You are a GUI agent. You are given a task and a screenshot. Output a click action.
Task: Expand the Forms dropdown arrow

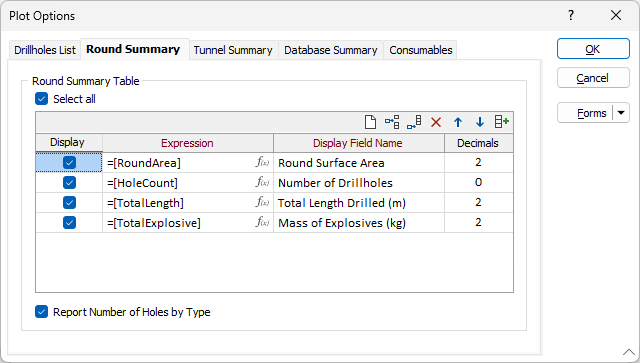[x=621, y=113]
